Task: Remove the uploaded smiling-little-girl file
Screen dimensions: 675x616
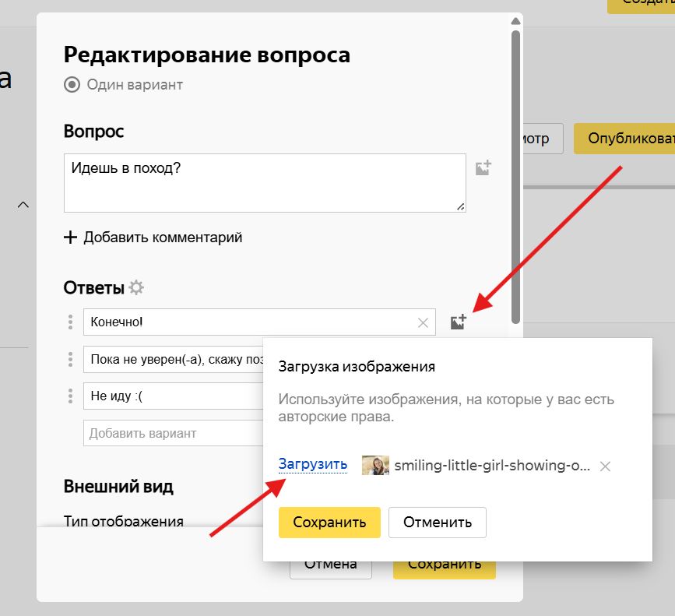Action: click(x=605, y=466)
